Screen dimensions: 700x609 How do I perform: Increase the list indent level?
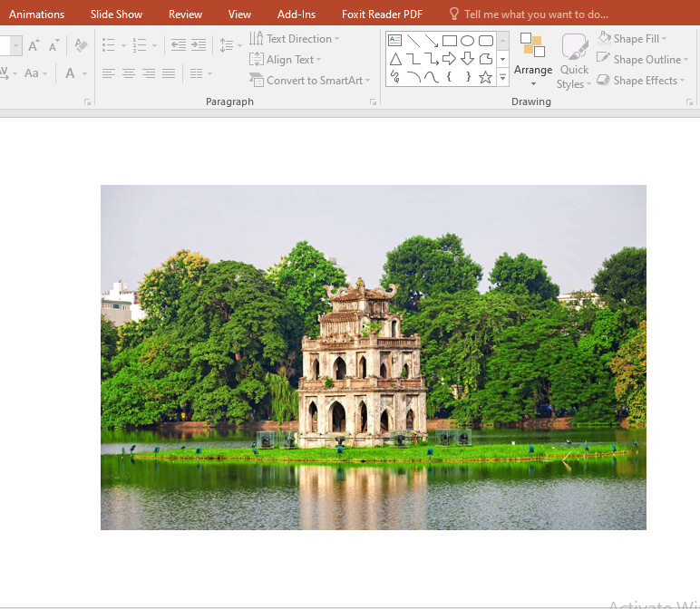click(x=199, y=44)
